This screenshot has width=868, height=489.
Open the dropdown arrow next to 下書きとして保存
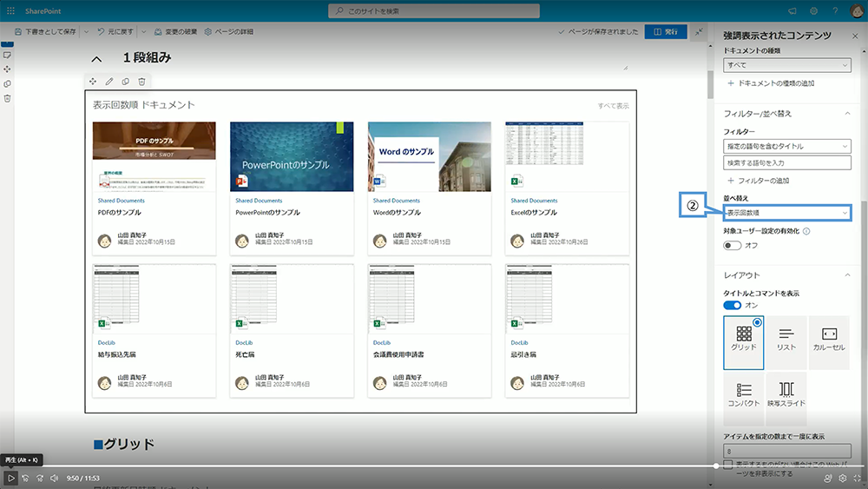pos(86,32)
